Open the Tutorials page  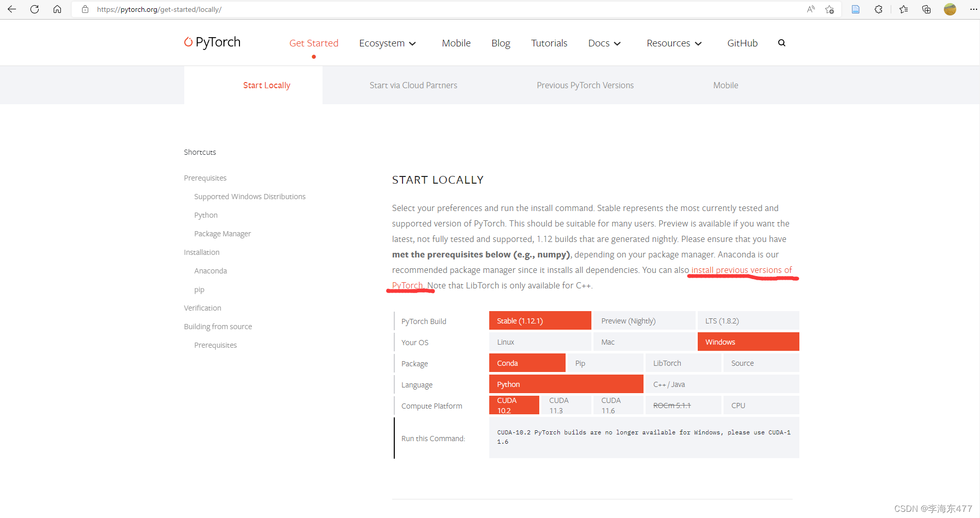[x=549, y=43]
